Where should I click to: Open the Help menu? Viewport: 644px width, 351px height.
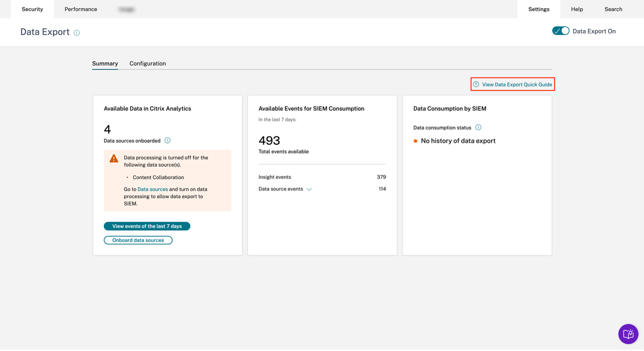coord(577,9)
